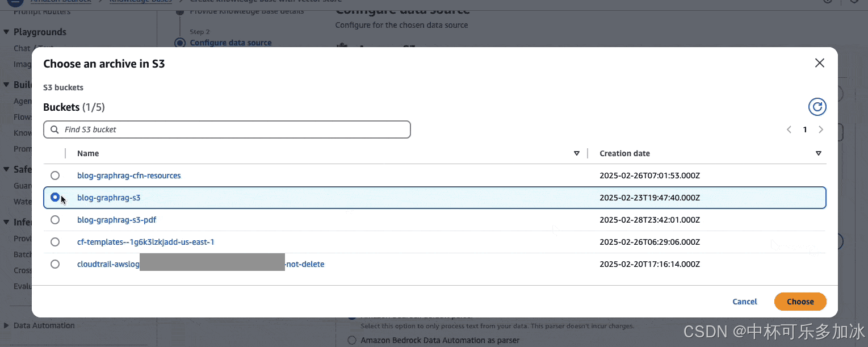This screenshot has width=868, height=347.
Task: Click the Name column header
Action: pyautogui.click(x=88, y=153)
